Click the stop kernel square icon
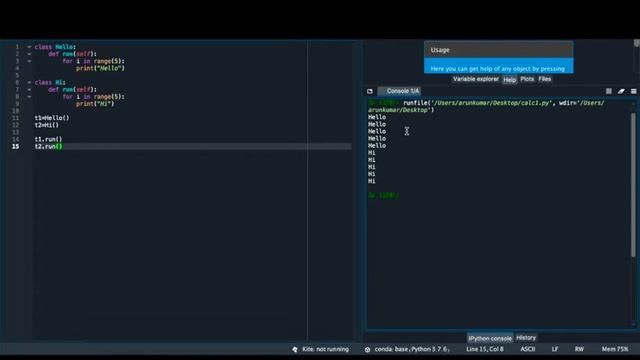Screen dimensions: 640x360 click(609, 91)
